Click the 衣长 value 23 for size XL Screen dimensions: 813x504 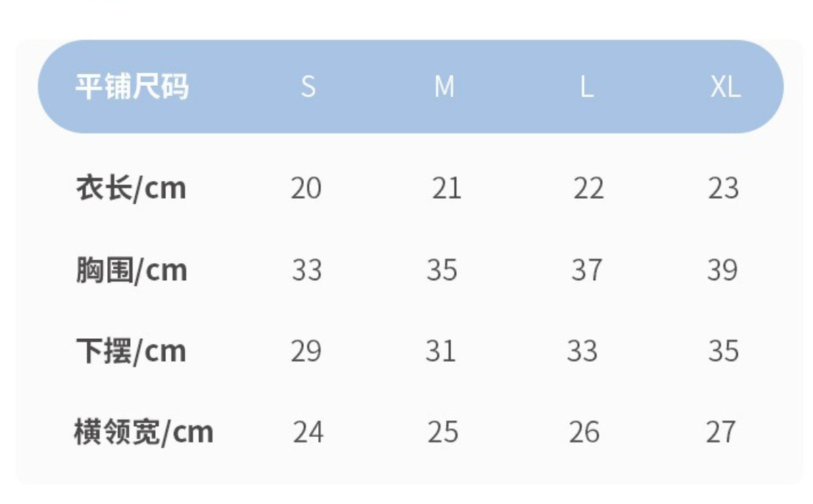[x=723, y=189]
